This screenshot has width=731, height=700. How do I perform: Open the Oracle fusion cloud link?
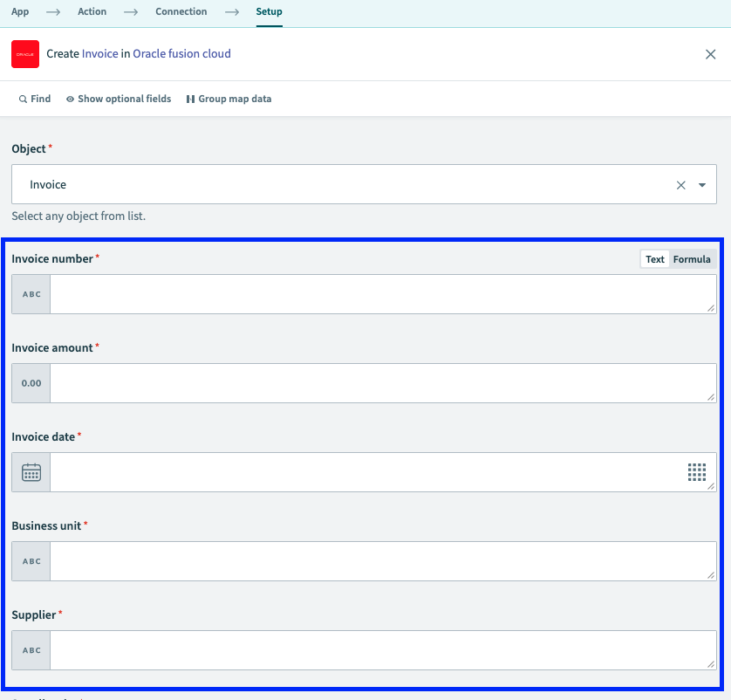(181, 53)
